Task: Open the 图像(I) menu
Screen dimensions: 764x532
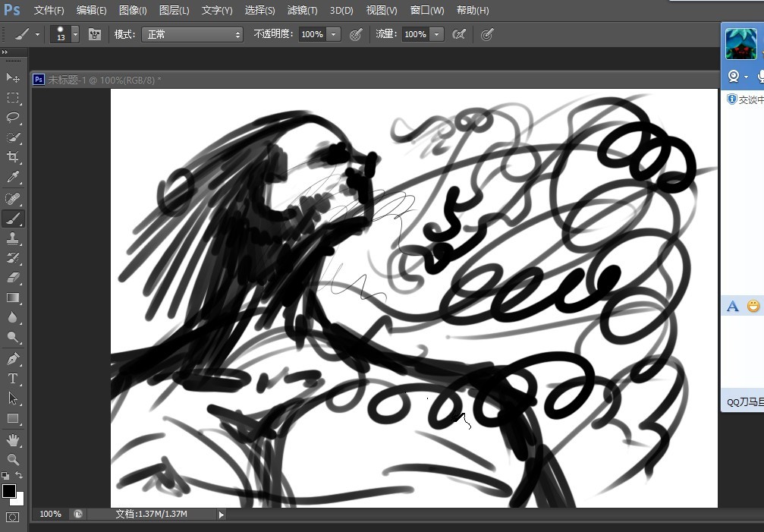Action: pyautogui.click(x=133, y=10)
